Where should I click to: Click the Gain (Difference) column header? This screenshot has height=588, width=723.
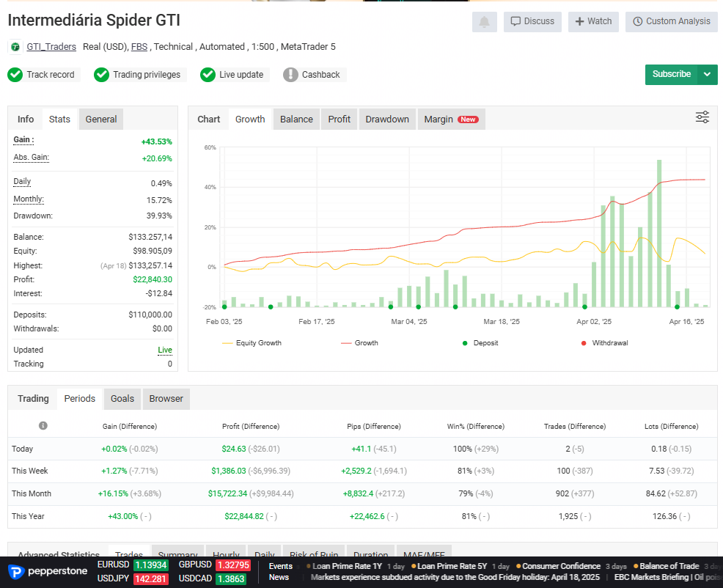click(x=130, y=426)
